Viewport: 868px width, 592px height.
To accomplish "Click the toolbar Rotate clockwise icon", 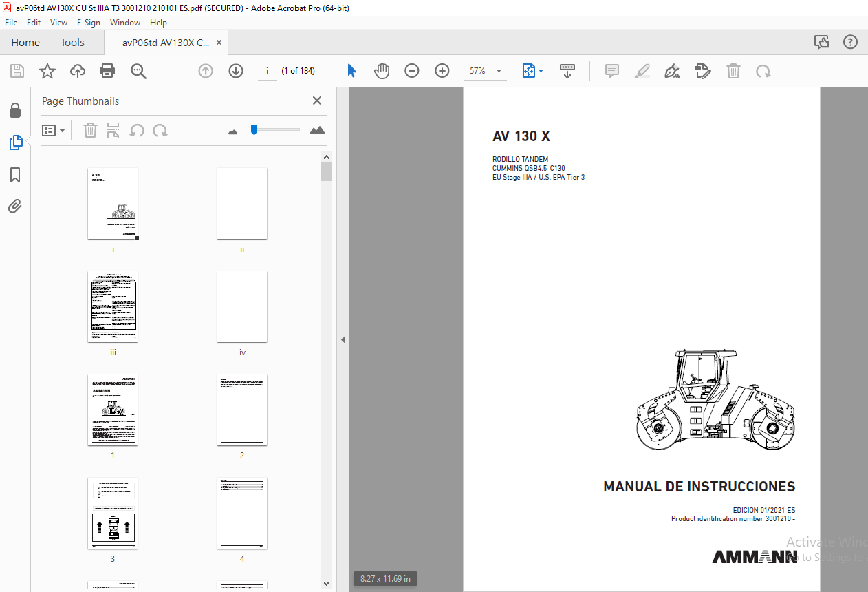I will [x=763, y=71].
